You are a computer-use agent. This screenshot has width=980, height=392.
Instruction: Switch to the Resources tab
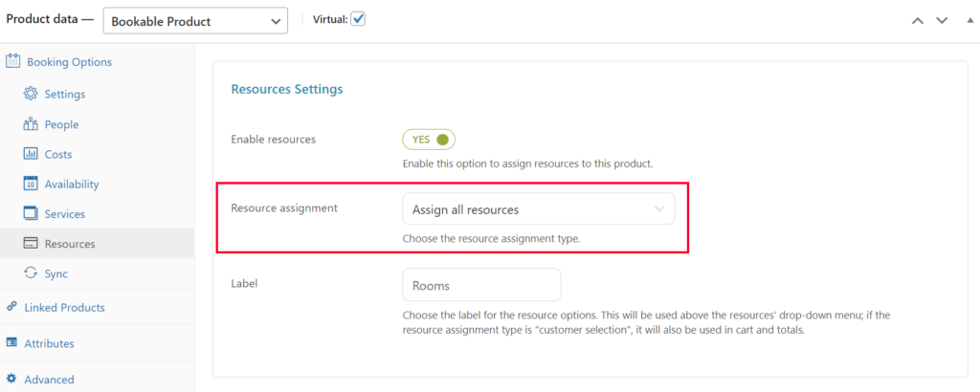click(x=97, y=244)
